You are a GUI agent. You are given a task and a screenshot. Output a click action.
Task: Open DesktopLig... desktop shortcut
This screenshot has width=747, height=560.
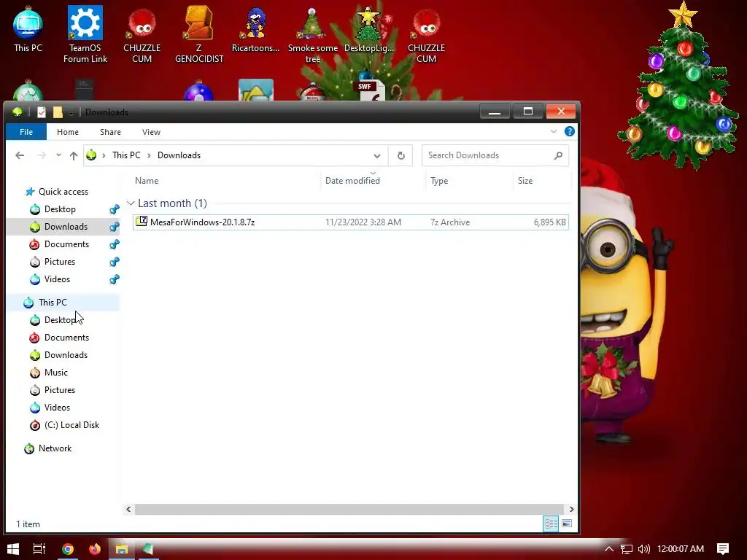click(x=369, y=29)
